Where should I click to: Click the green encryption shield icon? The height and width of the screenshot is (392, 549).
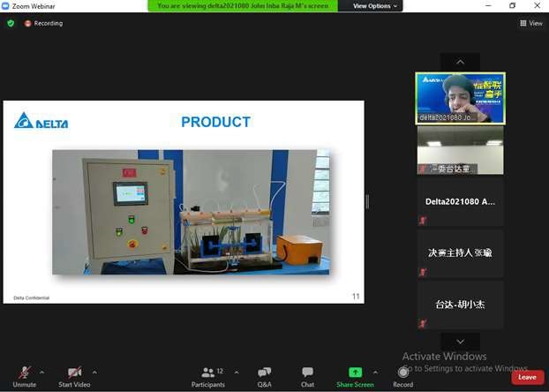11,23
